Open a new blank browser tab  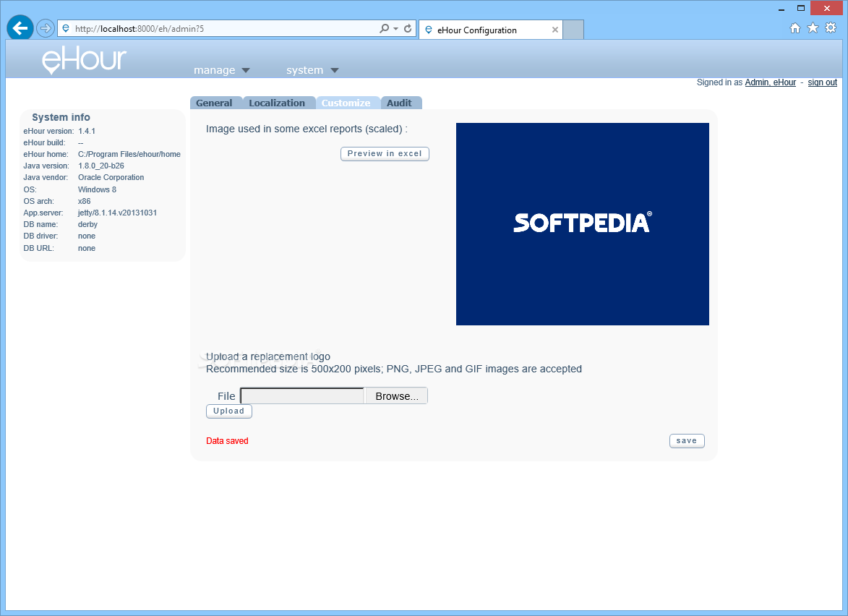click(573, 30)
